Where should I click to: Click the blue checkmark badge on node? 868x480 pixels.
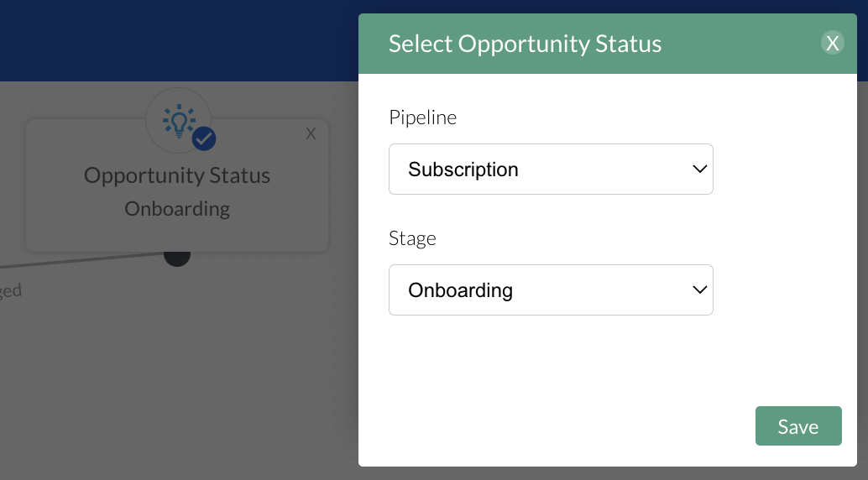(204, 138)
